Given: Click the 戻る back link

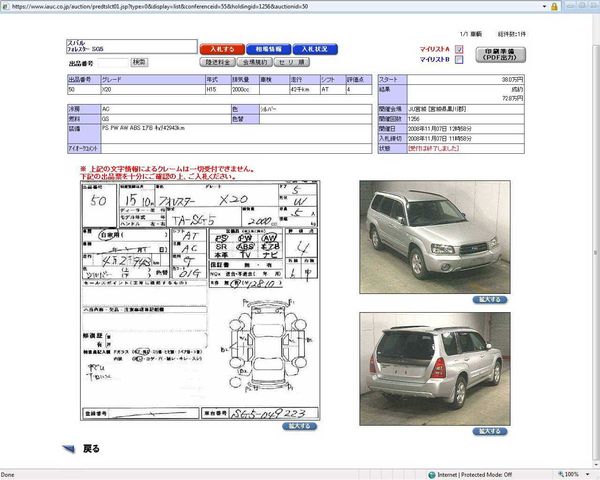Looking at the screenshot, I should coord(91,449).
